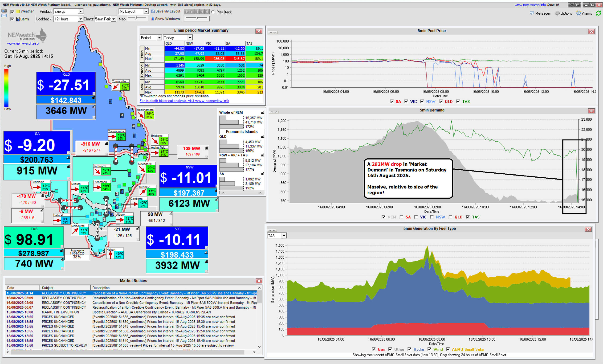This screenshot has height=364, width=603.
Task: Open Options in the top toolbar
Action: click(x=563, y=13)
